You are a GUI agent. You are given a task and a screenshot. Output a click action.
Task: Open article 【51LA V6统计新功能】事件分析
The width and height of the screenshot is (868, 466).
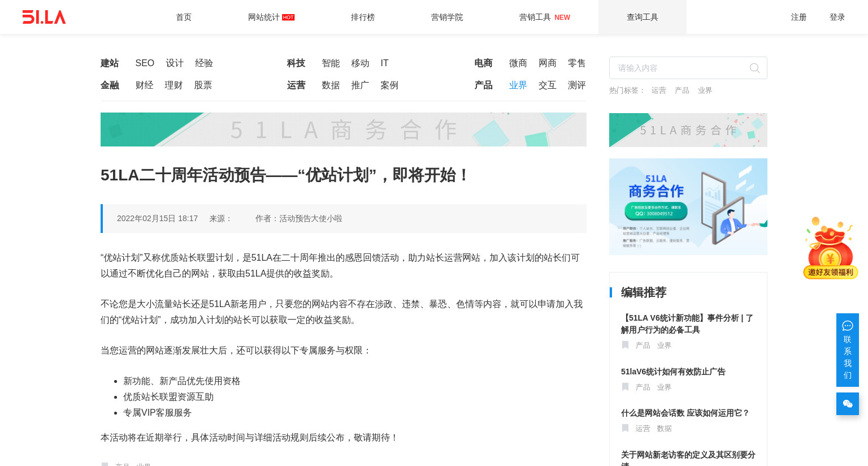coord(687,324)
